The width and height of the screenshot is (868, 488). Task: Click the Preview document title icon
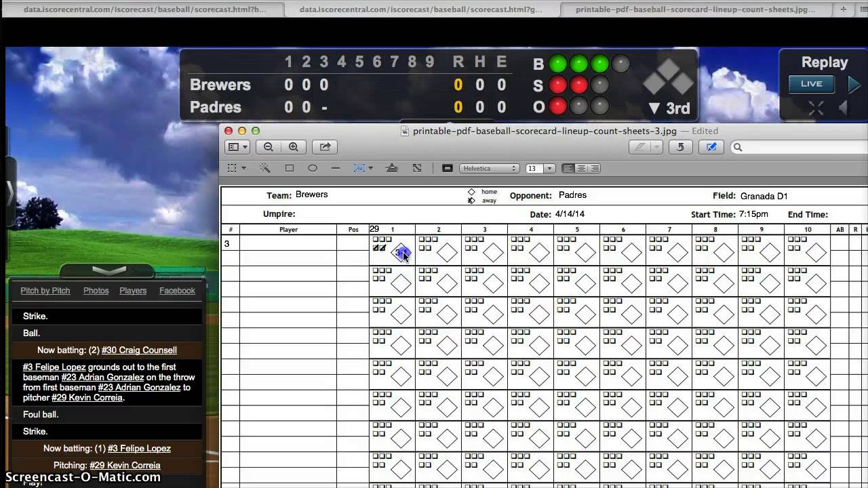click(x=405, y=131)
